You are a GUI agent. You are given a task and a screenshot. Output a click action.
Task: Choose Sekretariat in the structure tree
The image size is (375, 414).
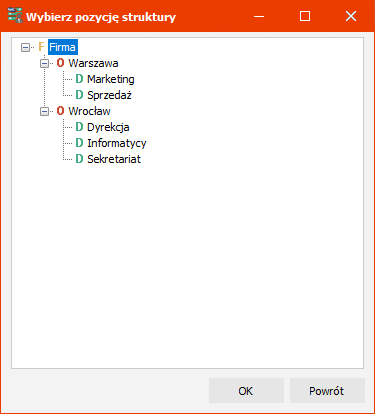tap(114, 159)
